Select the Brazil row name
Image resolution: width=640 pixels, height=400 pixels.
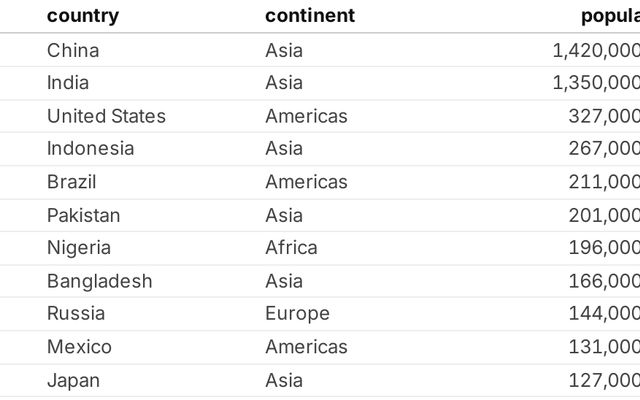(x=72, y=182)
